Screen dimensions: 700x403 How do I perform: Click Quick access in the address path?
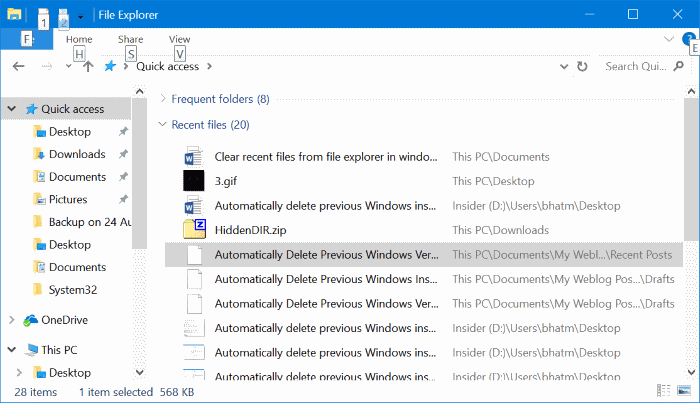pyautogui.click(x=167, y=66)
